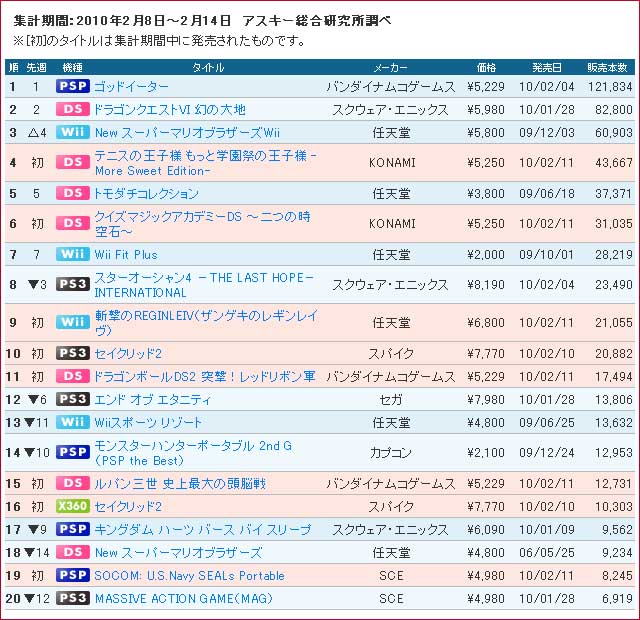Click the Wii badge beside Wiiスポーツ リゾート

coord(73,422)
